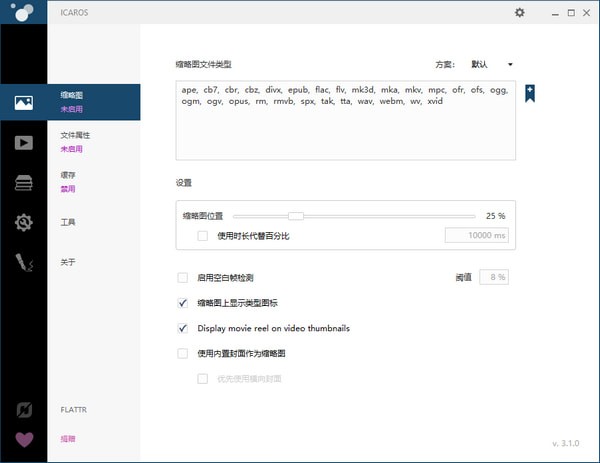Open the tools gear-wrench icon
The image size is (600, 463).
[x=24, y=222]
